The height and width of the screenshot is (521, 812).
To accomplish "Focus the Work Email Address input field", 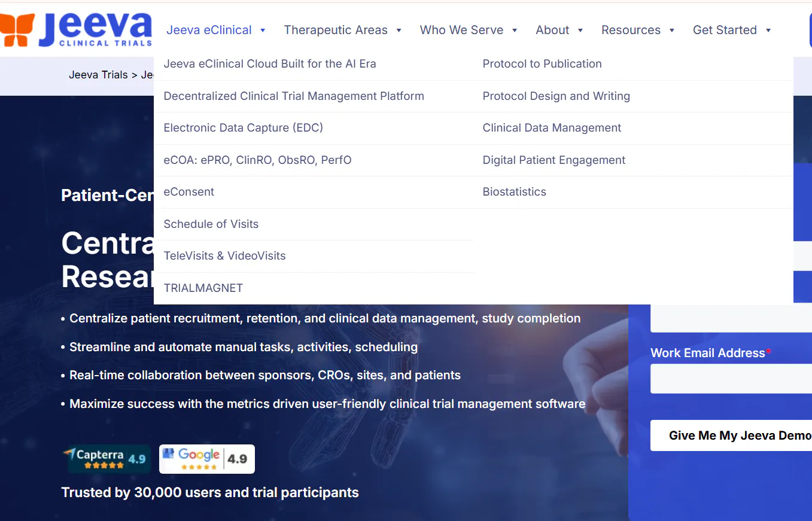I will 731,379.
